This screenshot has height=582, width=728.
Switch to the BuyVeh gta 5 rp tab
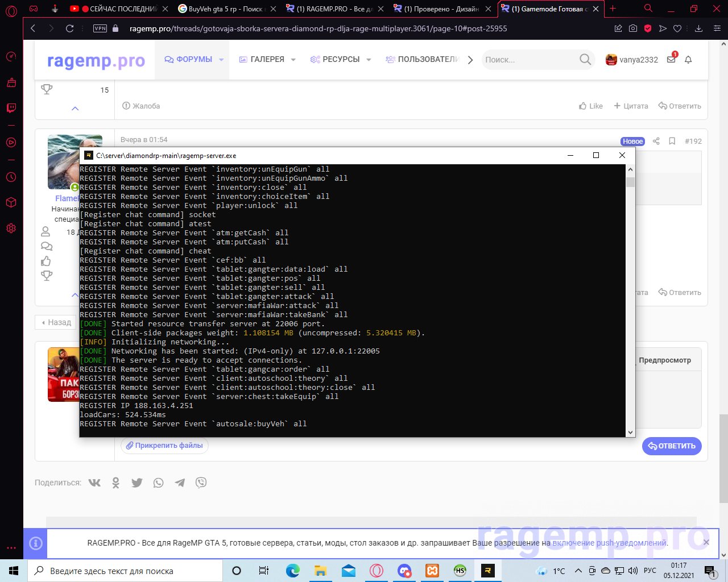point(226,9)
